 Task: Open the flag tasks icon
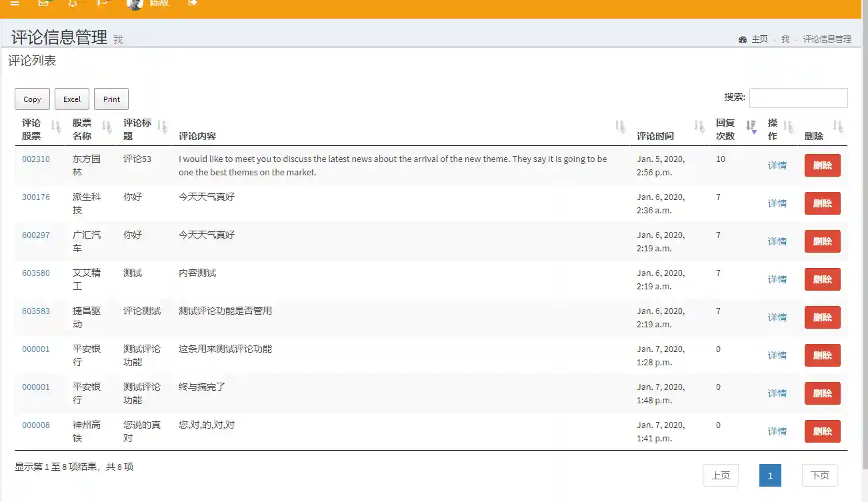pos(102,3)
